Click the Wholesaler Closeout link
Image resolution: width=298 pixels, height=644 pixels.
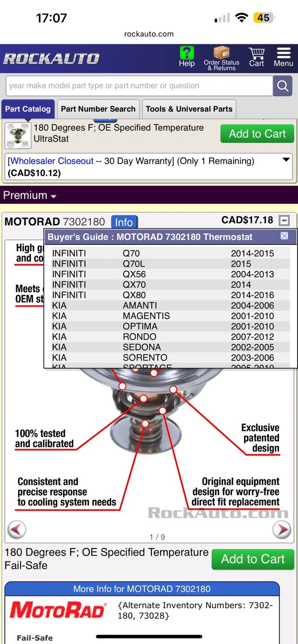(52, 161)
